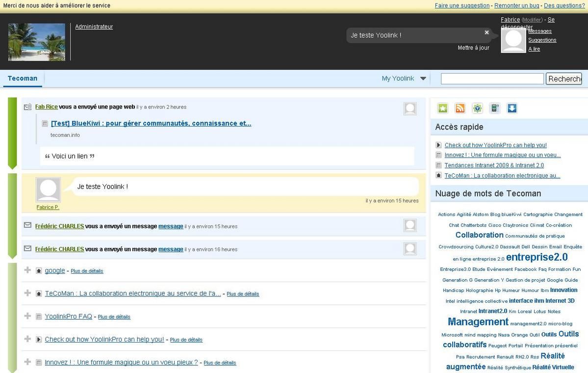Click home icon beside TeCoMan in Accès rapide
588x373 pixels.
(x=438, y=175)
